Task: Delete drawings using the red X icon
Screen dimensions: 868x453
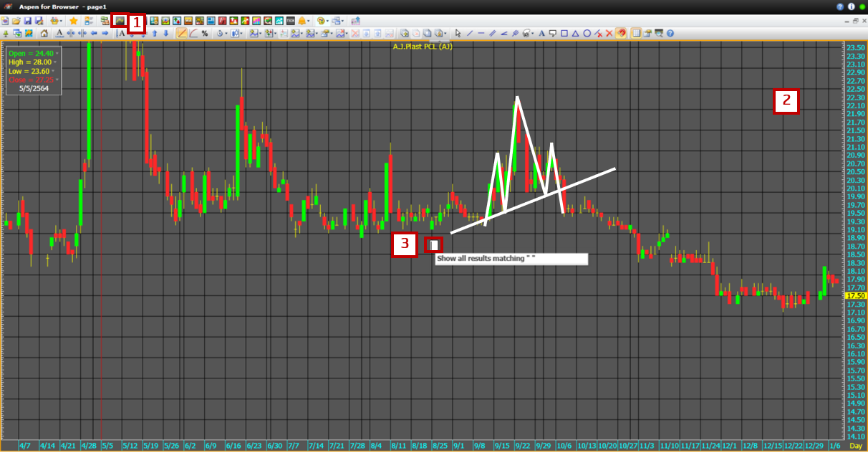Action: (x=608, y=33)
